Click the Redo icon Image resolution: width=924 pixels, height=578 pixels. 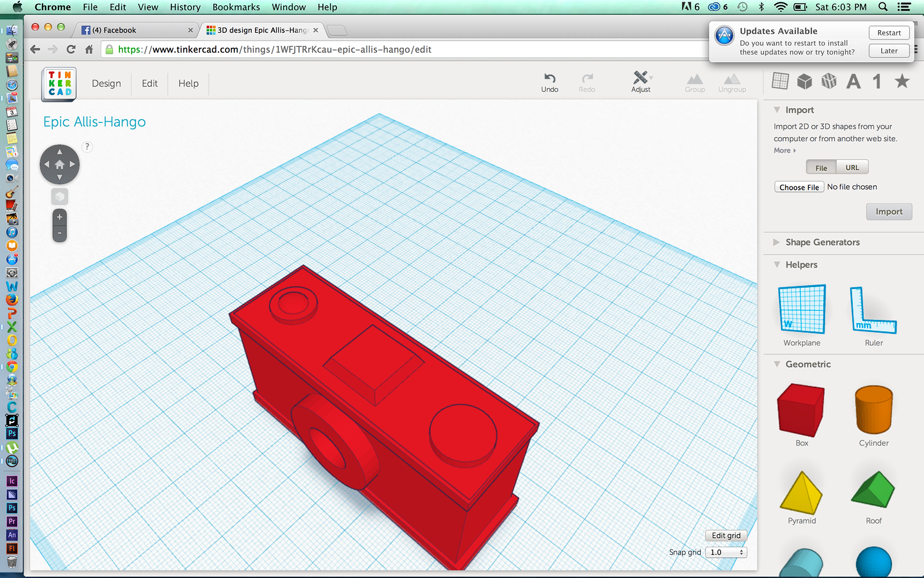click(x=587, y=82)
